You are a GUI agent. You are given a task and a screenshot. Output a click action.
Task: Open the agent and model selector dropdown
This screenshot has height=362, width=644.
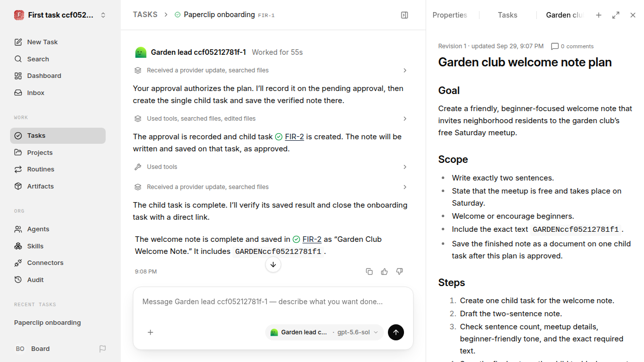325,332
